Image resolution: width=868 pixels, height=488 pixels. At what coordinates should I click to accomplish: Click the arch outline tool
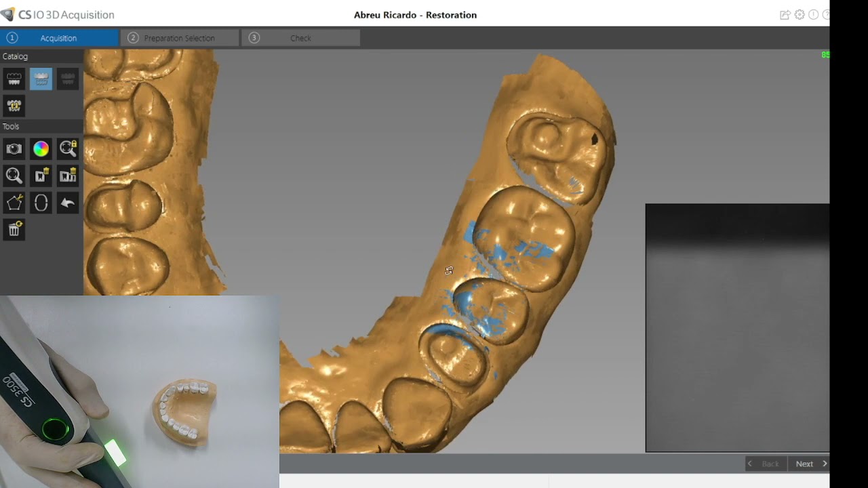click(41, 203)
